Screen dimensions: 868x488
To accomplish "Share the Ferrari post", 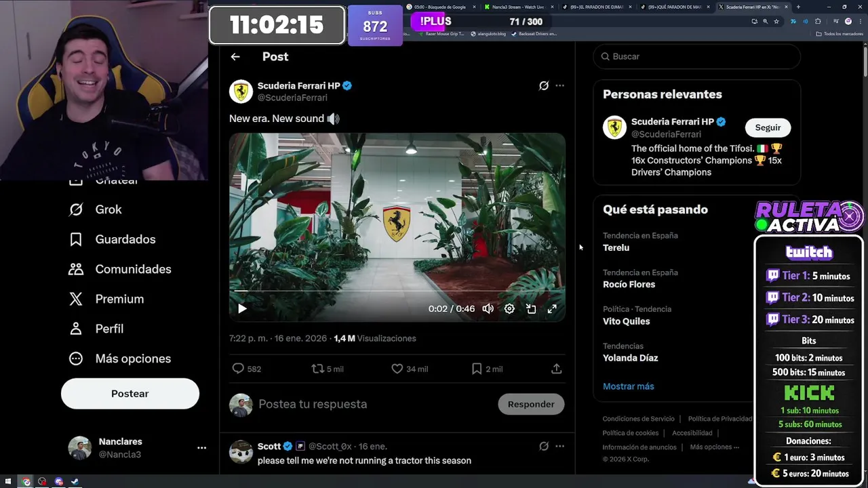I will click(x=556, y=369).
